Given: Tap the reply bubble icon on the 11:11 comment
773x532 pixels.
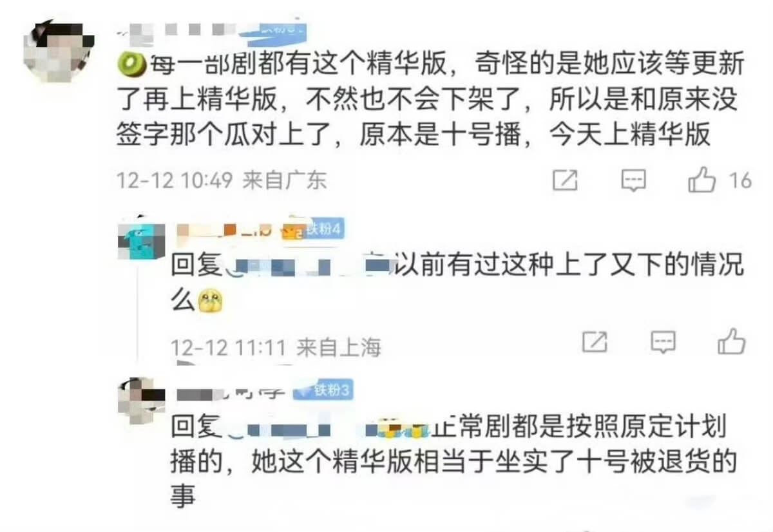Looking at the screenshot, I should [x=663, y=342].
